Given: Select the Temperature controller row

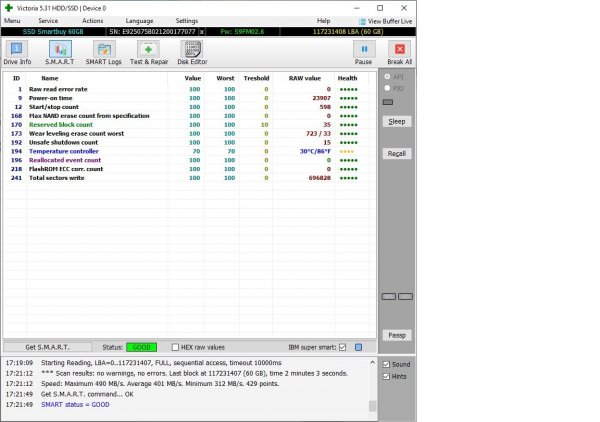Looking at the screenshot, I should [64, 151].
